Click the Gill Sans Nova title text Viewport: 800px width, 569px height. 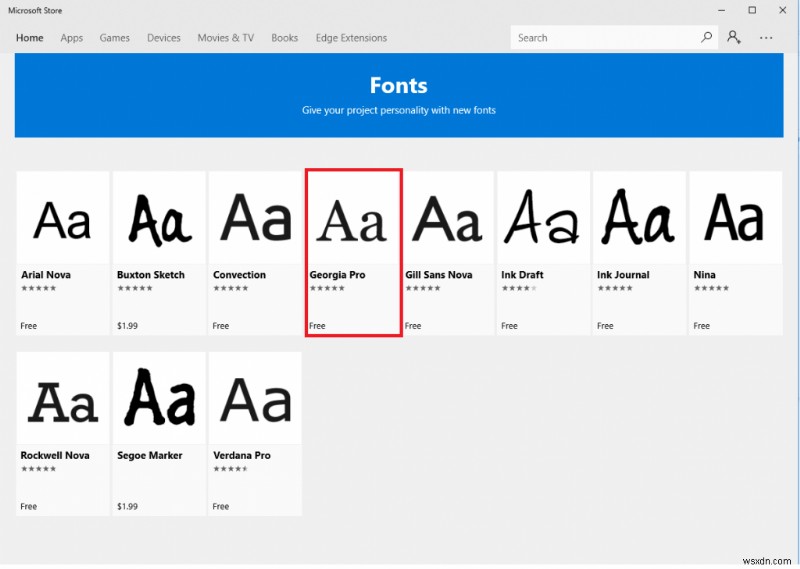click(439, 275)
